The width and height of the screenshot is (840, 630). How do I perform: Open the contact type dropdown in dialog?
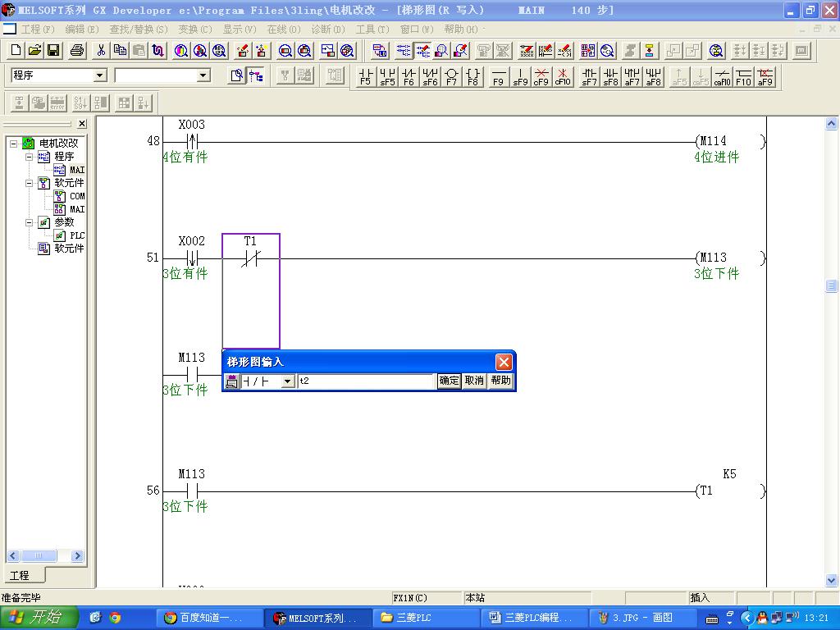point(287,381)
